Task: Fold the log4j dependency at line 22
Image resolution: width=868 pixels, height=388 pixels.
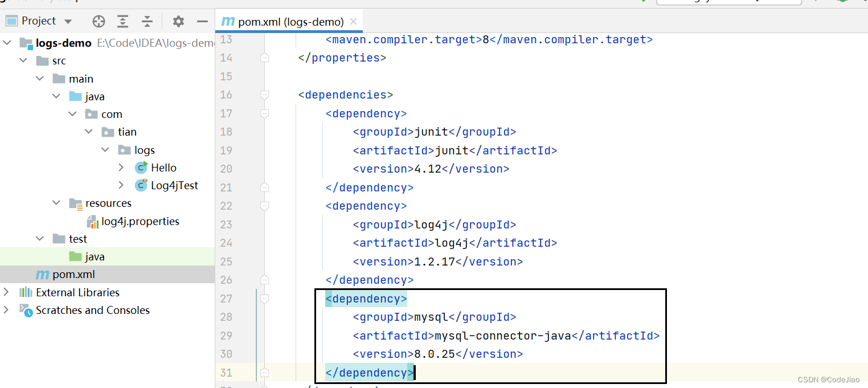Action: coord(264,206)
